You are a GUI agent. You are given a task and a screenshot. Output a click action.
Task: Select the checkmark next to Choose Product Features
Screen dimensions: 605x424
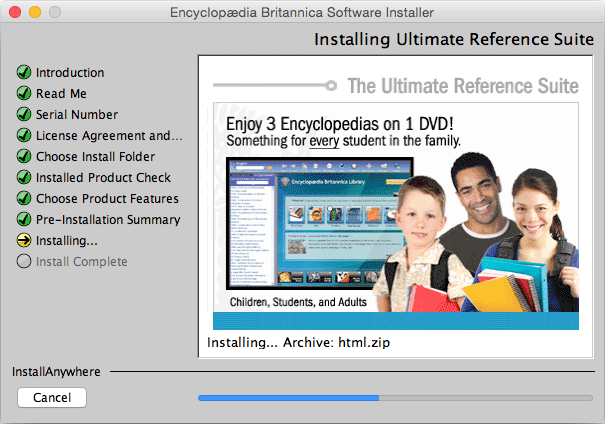24,199
